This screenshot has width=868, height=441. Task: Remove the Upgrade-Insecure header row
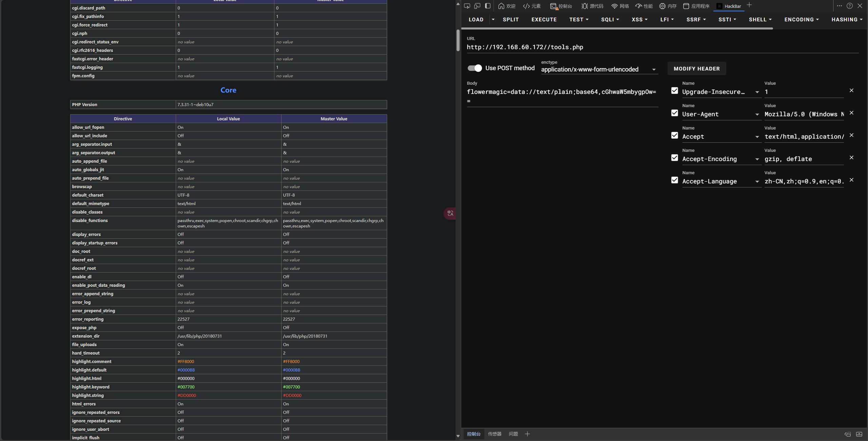(x=851, y=91)
